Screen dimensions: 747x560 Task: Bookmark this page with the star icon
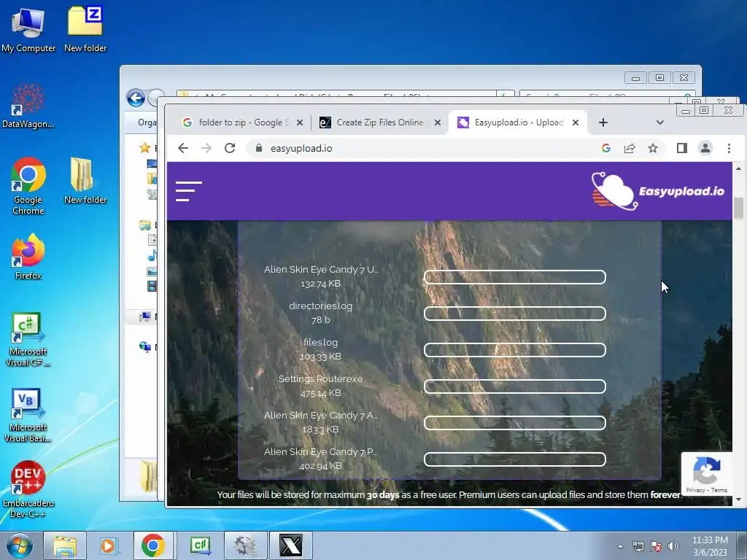point(653,148)
